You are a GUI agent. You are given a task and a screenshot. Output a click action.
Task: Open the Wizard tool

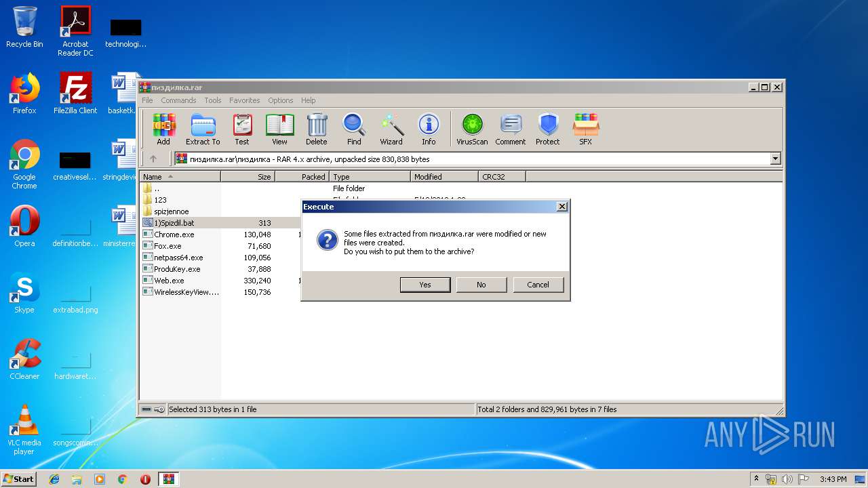tap(391, 129)
